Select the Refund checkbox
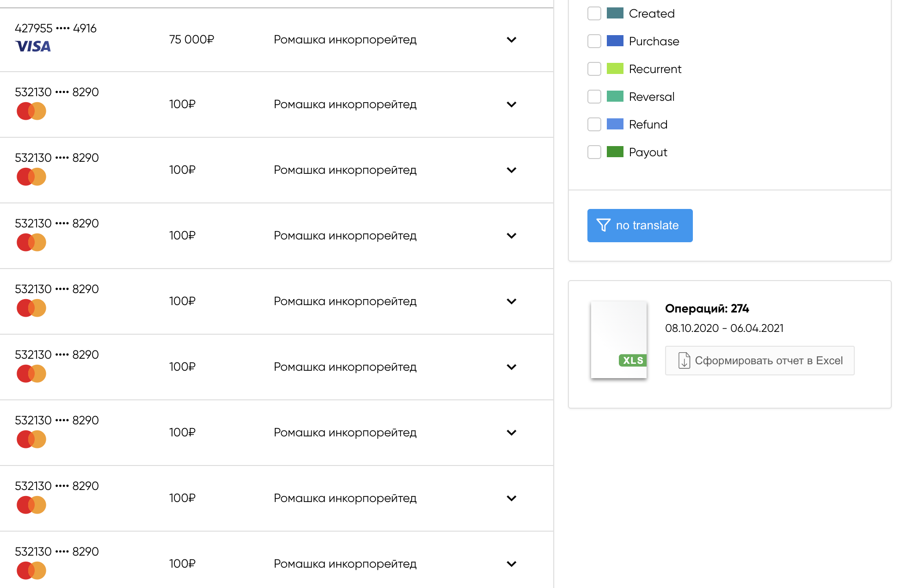Screen dimensions: 901x588 pos(594,124)
